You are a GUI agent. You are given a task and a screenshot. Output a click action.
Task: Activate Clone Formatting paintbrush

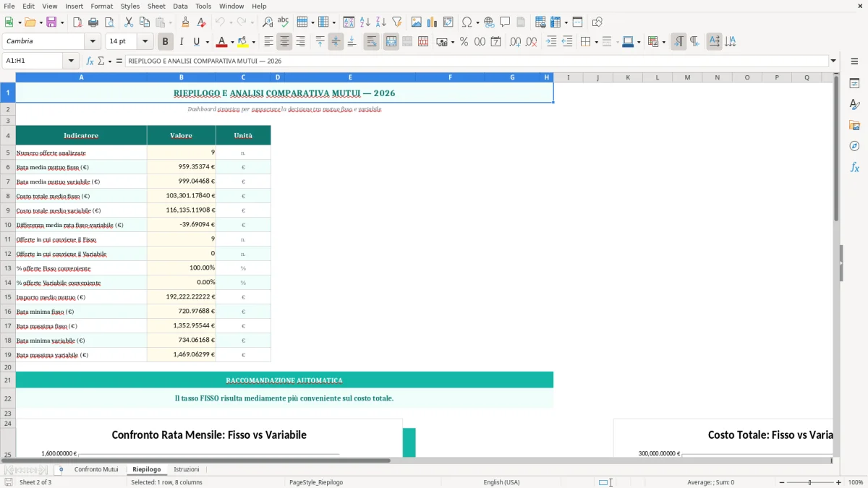tap(185, 22)
